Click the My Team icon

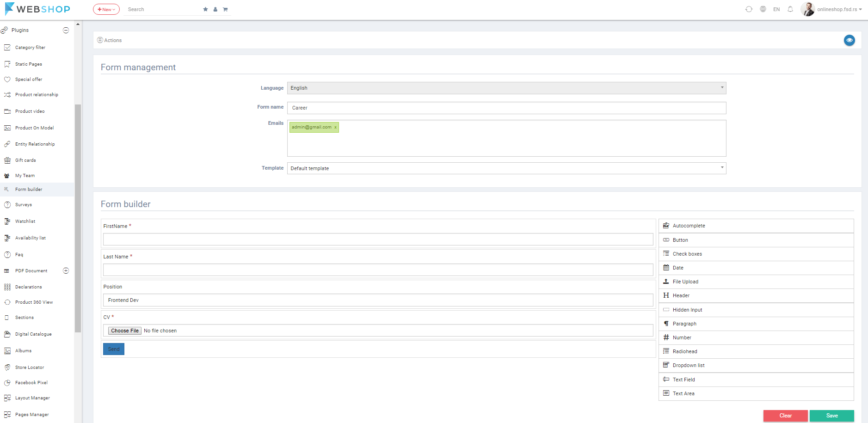tap(7, 176)
